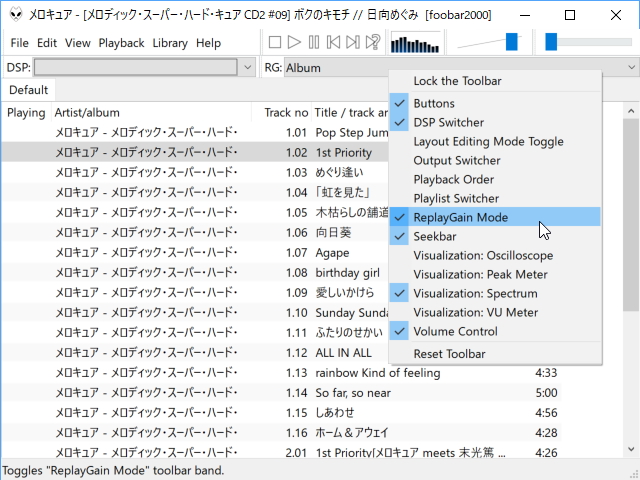
Task: Choose Reset Toolbar from the menu
Action: click(x=495, y=353)
